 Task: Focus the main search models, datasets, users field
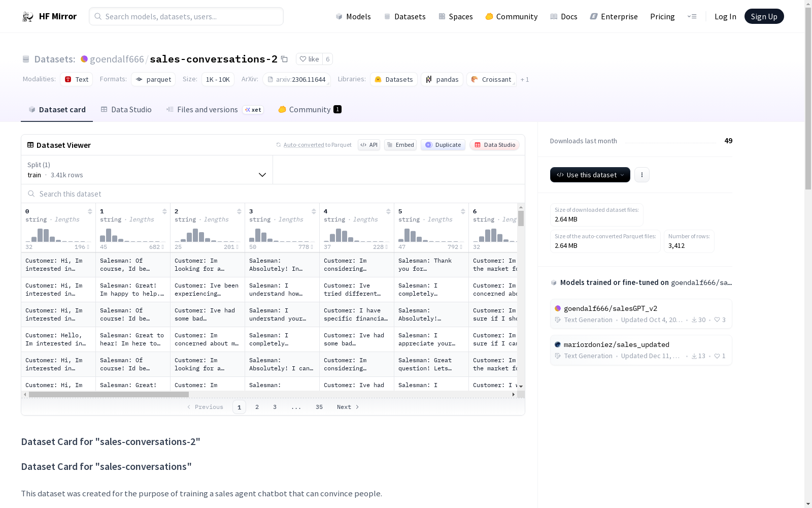point(186,16)
